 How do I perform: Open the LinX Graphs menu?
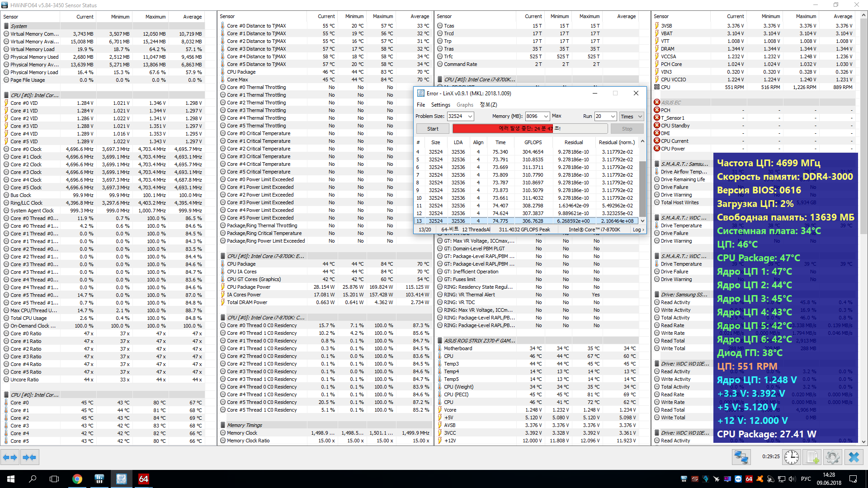(465, 105)
